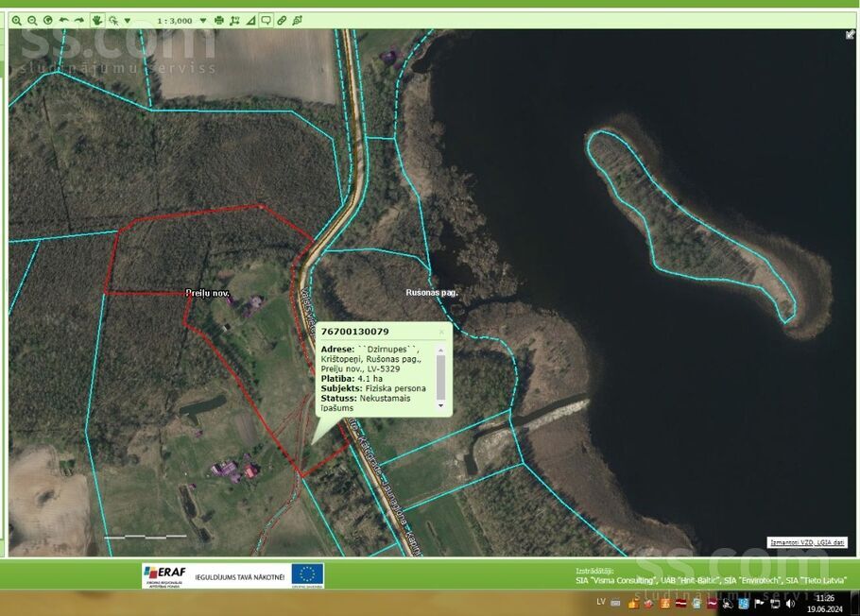860x616 pixels.
Task: Open the map scale 1:3,000 dropdown
Action: coord(202,20)
